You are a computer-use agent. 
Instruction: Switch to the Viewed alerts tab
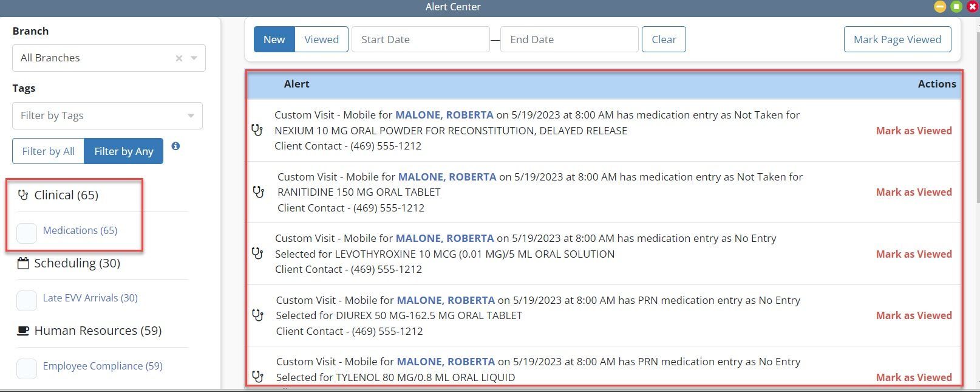pyautogui.click(x=321, y=40)
